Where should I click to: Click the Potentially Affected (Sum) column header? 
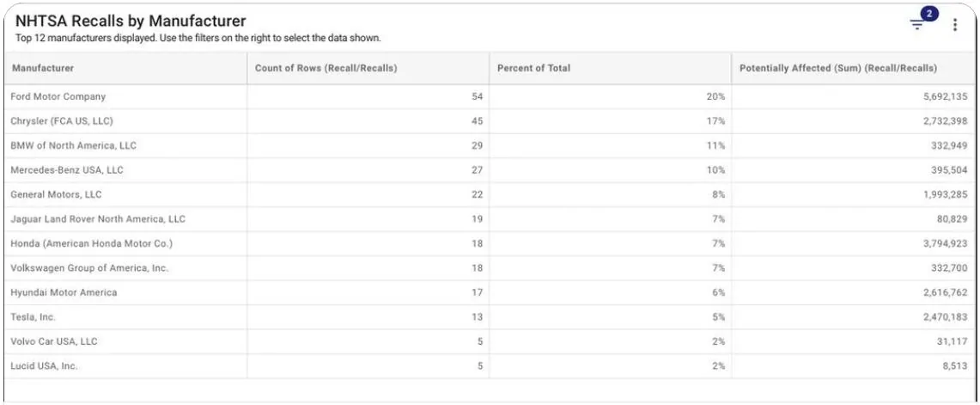pyautogui.click(x=837, y=68)
